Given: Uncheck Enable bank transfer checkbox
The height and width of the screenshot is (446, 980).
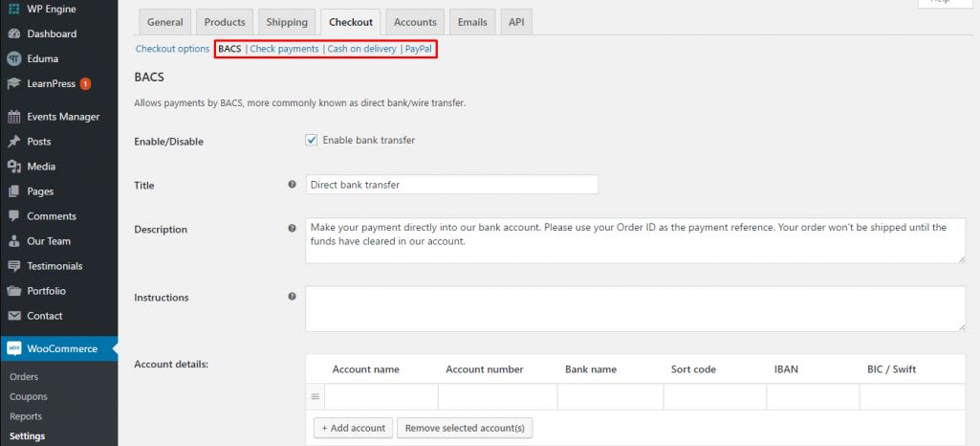Looking at the screenshot, I should pyautogui.click(x=312, y=140).
